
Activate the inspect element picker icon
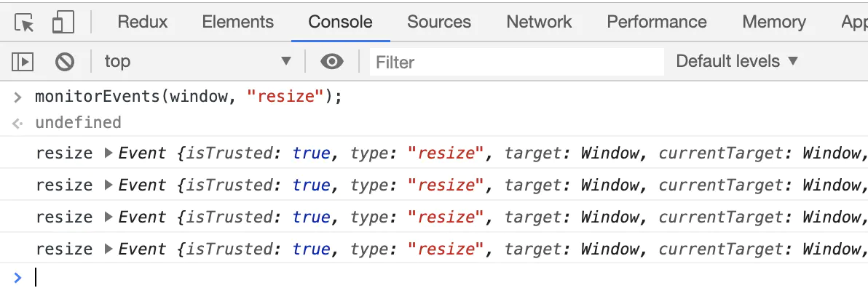(x=25, y=23)
